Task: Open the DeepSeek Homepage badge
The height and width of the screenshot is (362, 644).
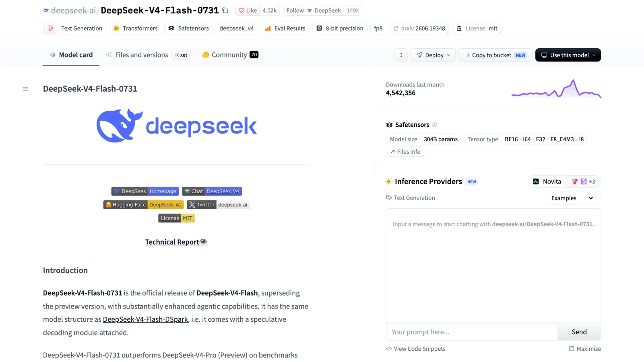Action: tap(145, 191)
